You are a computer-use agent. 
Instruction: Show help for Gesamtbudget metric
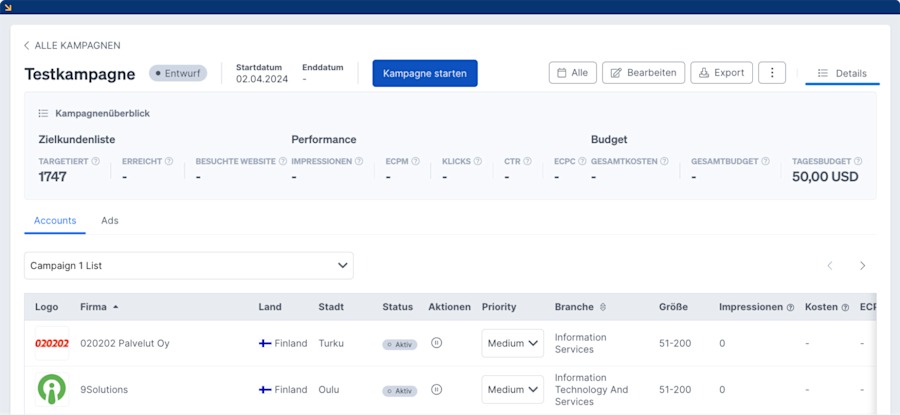point(765,161)
